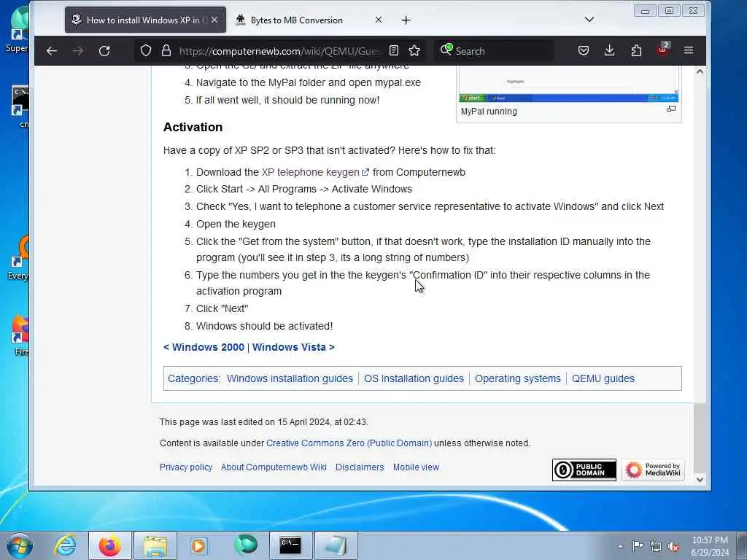Viewport: 747px width, 560px height.
Task: Enlarge the MyPal running thumbnail
Action: [671, 109]
